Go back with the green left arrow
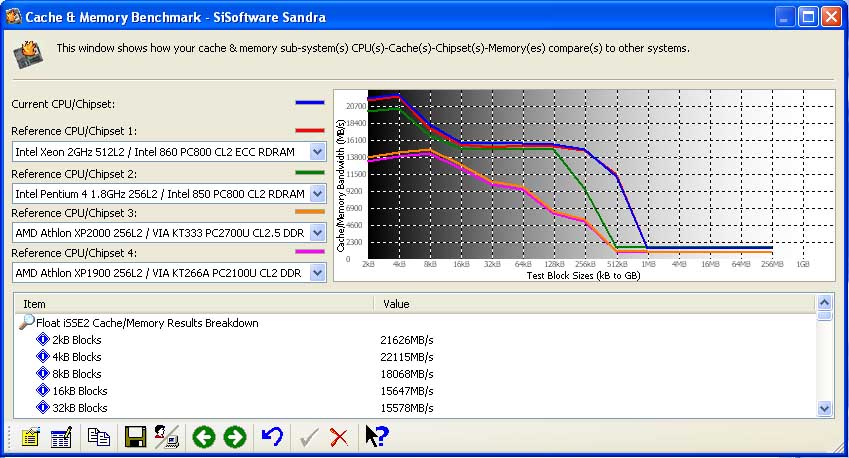Viewport: 849px width, 458px height. tap(204, 437)
